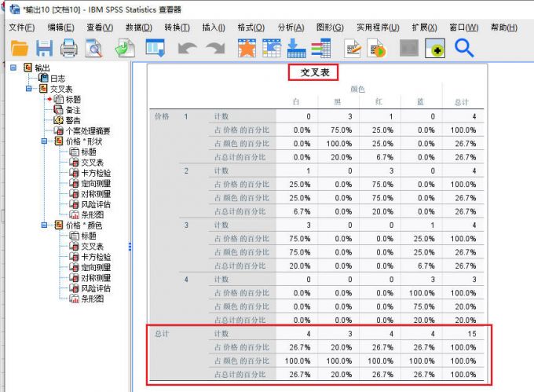The height and width of the screenshot is (392, 534).
Task: Select 卡方检验 under 价格 * 形状
Action: coord(96,173)
